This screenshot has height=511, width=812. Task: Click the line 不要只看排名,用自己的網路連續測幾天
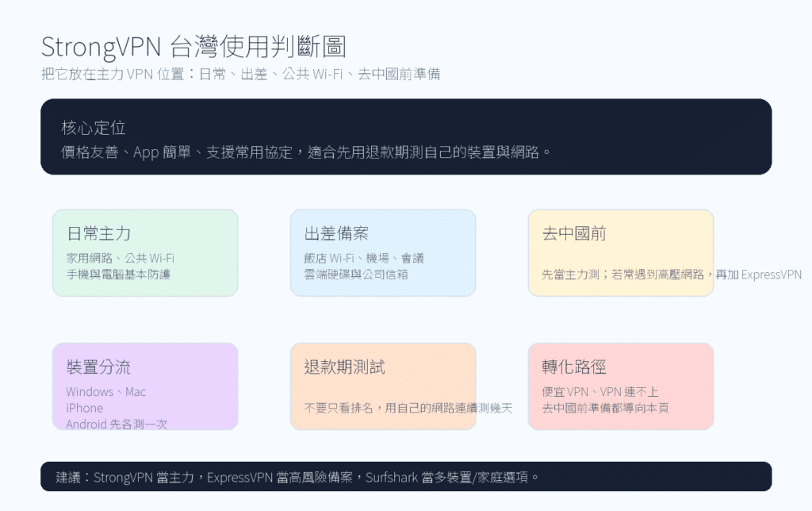click(408, 408)
